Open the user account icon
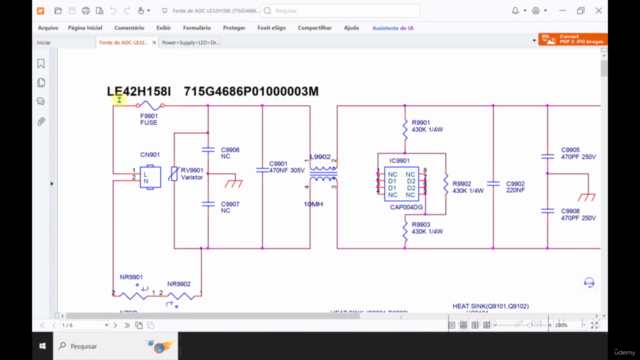The width and height of the screenshot is (640, 360). tap(536, 11)
